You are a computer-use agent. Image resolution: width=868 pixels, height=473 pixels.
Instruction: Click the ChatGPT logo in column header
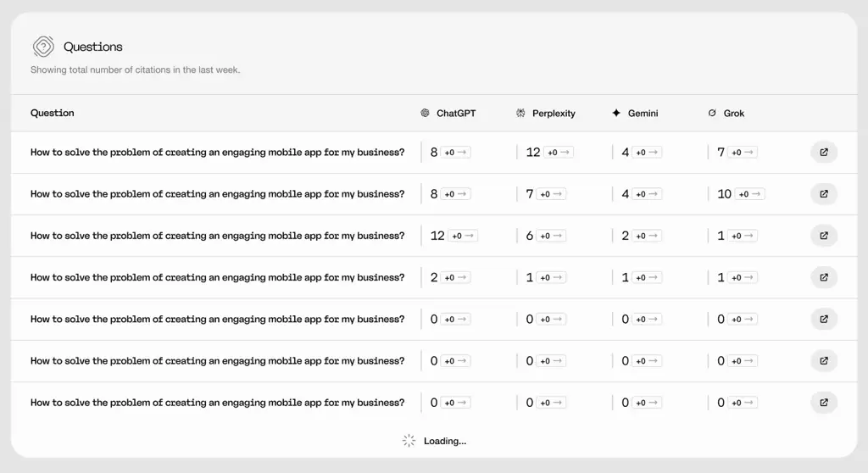(x=425, y=113)
